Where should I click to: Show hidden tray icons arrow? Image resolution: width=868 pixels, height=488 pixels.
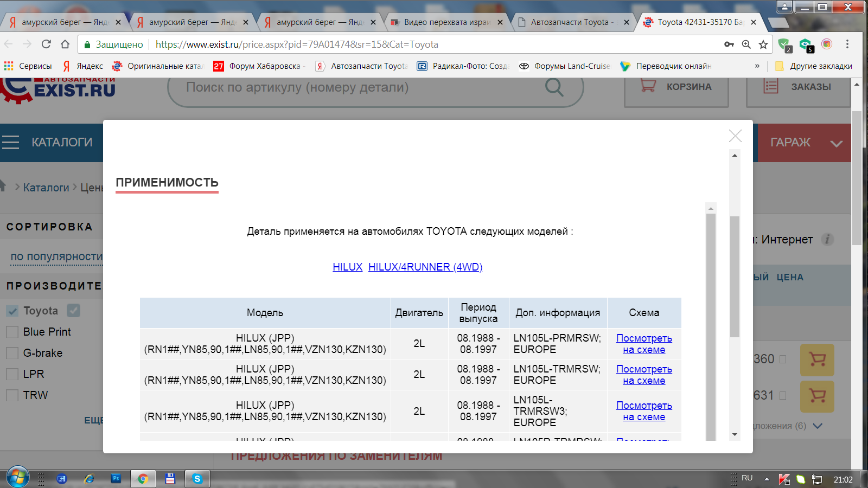point(767,479)
